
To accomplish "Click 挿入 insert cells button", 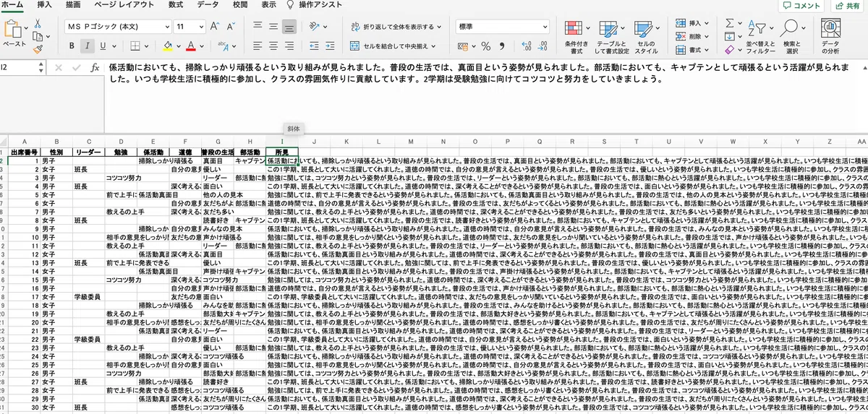I will click(x=692, y=23).
